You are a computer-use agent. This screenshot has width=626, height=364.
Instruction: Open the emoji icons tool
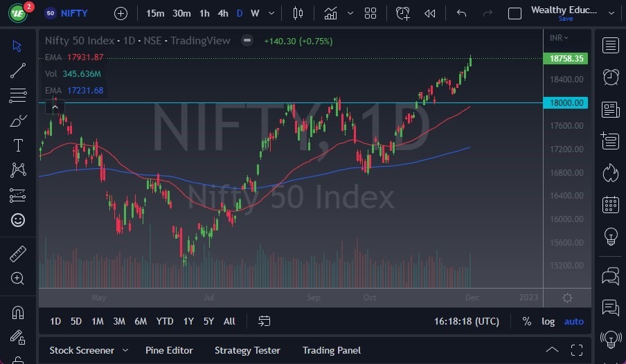18,220
